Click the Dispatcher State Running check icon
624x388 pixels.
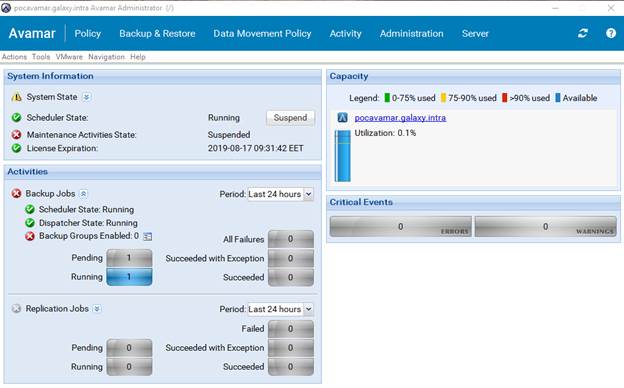pyautogui.click(x=30, y=222)
